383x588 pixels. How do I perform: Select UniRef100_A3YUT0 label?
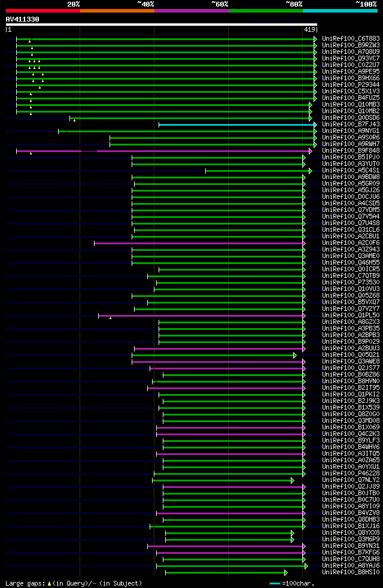click(x=351, y=164)
